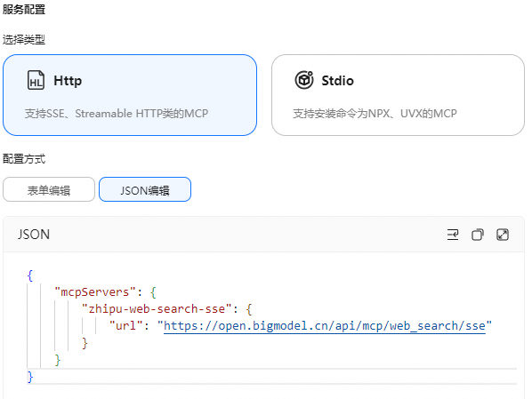Viewport: 532px width, 399px height.
Task: Click the 配置方式 label
Action: coord(24,159)
